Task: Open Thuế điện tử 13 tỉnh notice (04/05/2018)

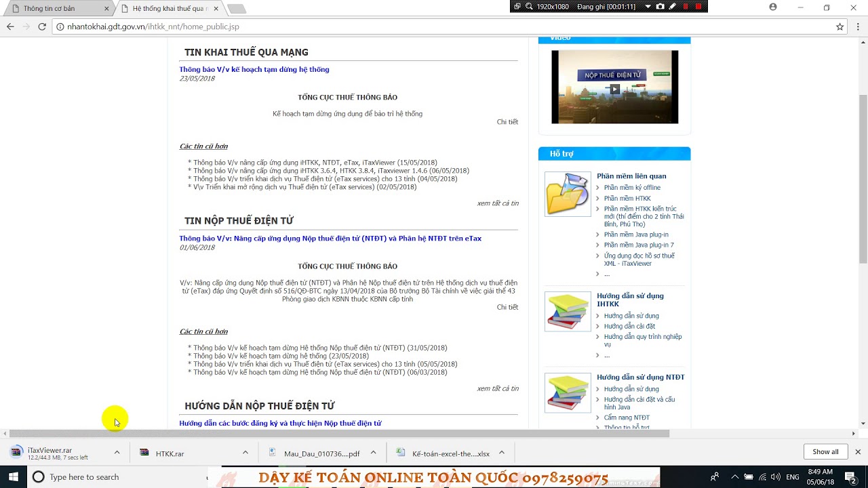Action: pyautogui.click(x=325, y=179)
